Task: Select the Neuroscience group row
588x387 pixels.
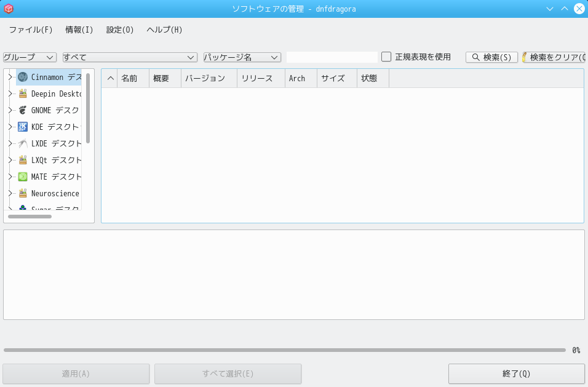Action: [x=49, y=193]
